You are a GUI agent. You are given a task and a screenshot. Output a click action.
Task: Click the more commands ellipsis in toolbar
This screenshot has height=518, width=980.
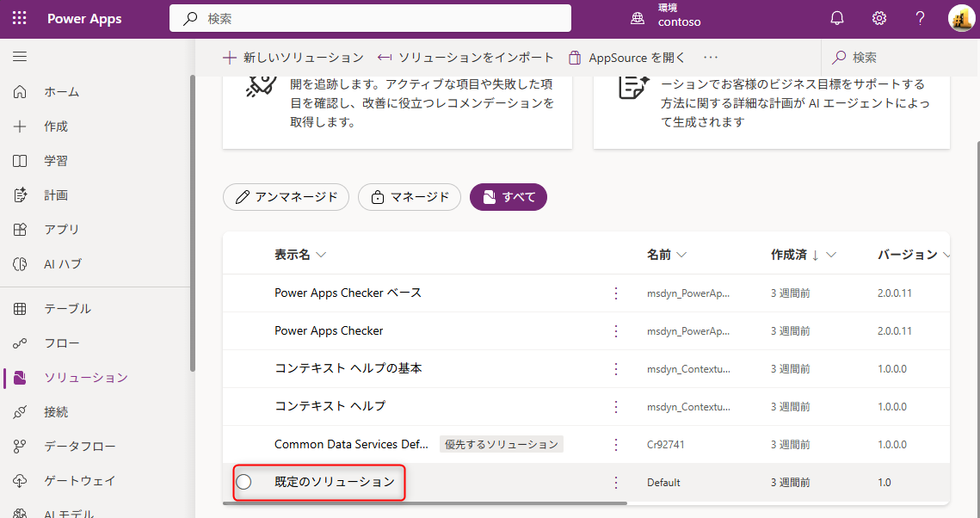[710, 58]
